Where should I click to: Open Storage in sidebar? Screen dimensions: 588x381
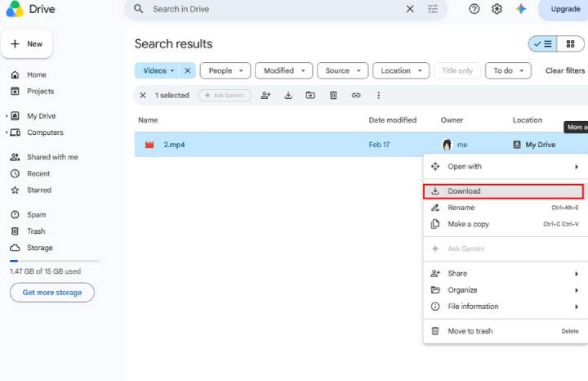pos(40,248)
